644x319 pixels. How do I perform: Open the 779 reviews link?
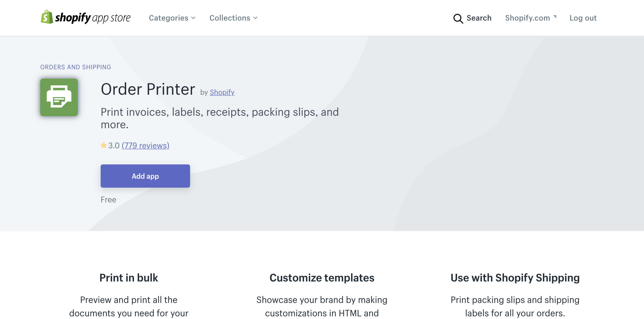146,145
